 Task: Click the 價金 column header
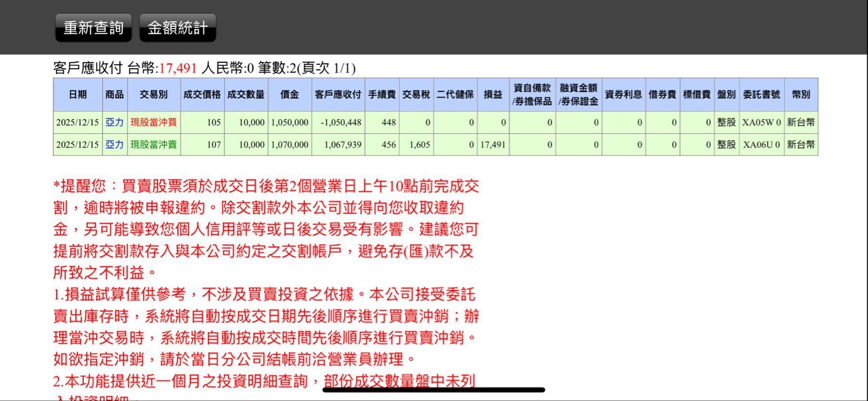pos(290,95)
